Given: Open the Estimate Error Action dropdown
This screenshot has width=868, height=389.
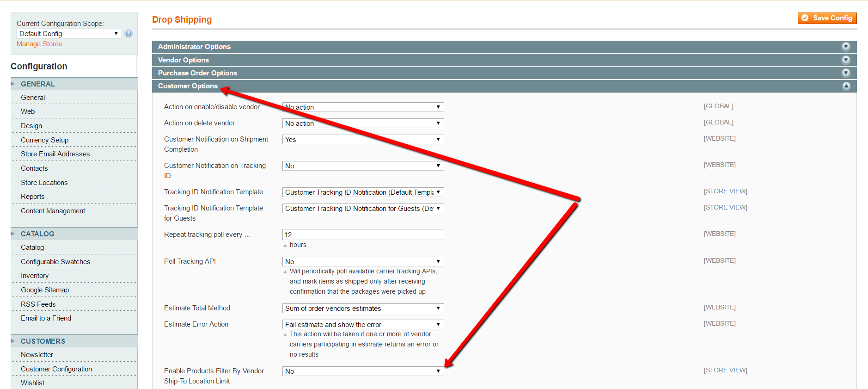Looking at the screenshot, I should tap(363, 324).
